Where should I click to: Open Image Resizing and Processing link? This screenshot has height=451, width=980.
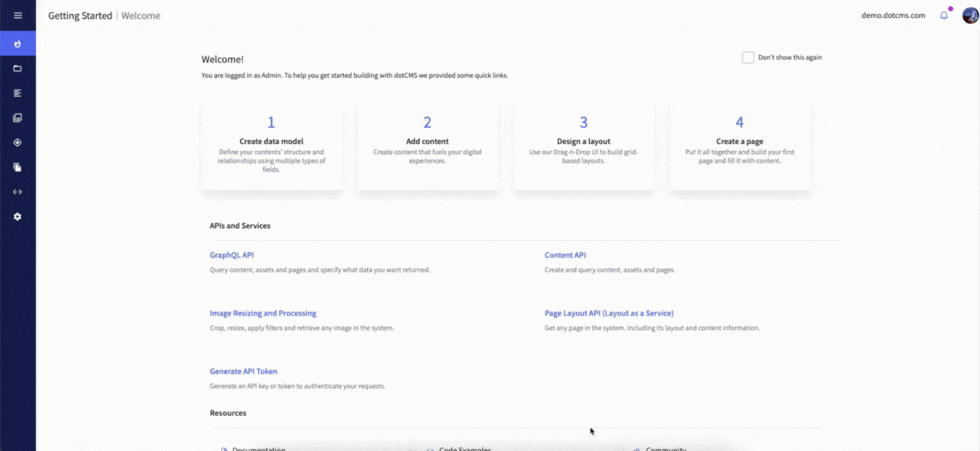pos(262,314)
